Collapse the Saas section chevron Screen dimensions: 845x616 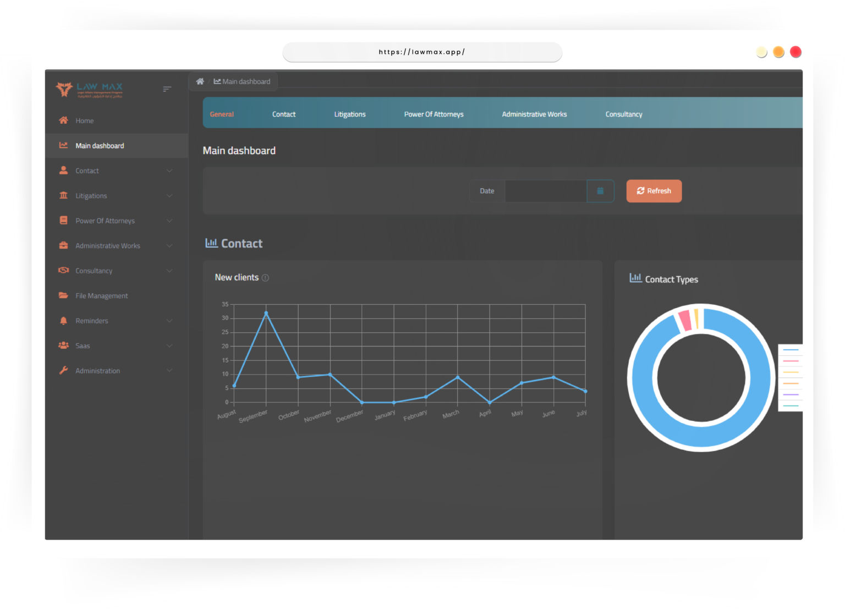click(x=169, y=345)
